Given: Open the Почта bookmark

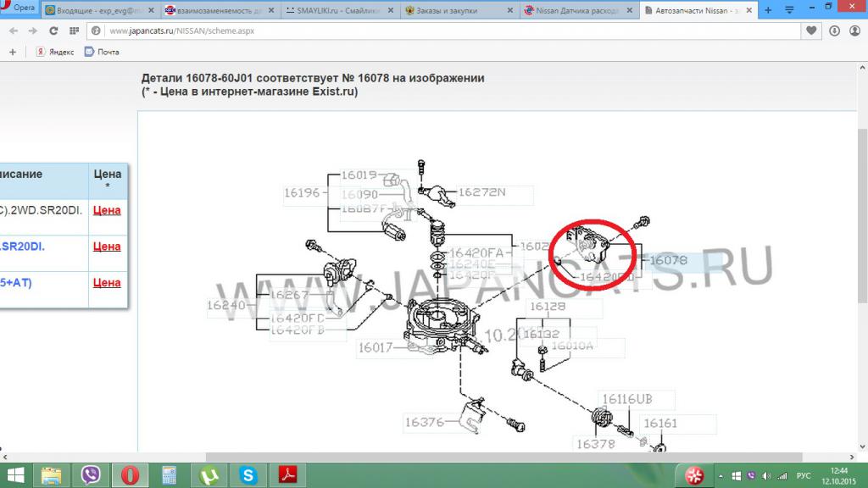Looking at the screenshot, I should (x=102, y=52).
